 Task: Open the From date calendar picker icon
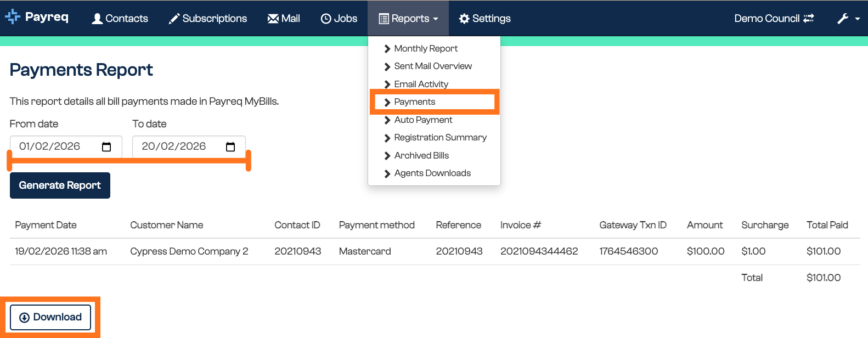point(106,147)
